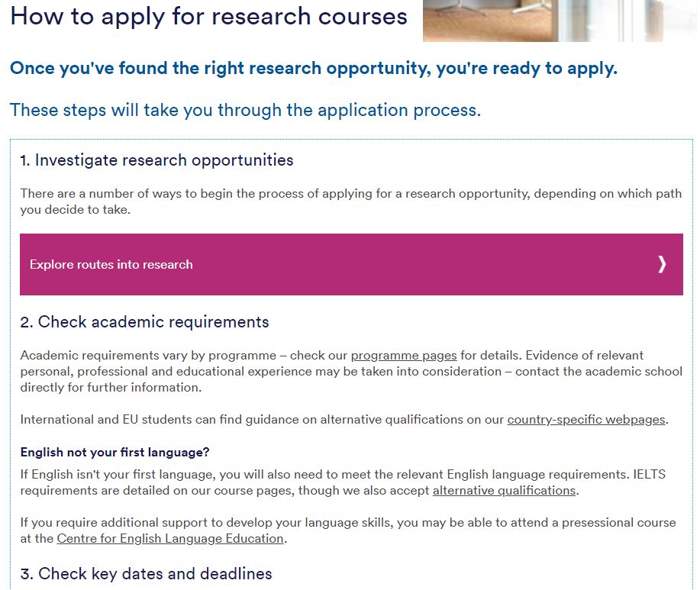
Task: Click the These steps will take you through line
Action: [246, 110]
